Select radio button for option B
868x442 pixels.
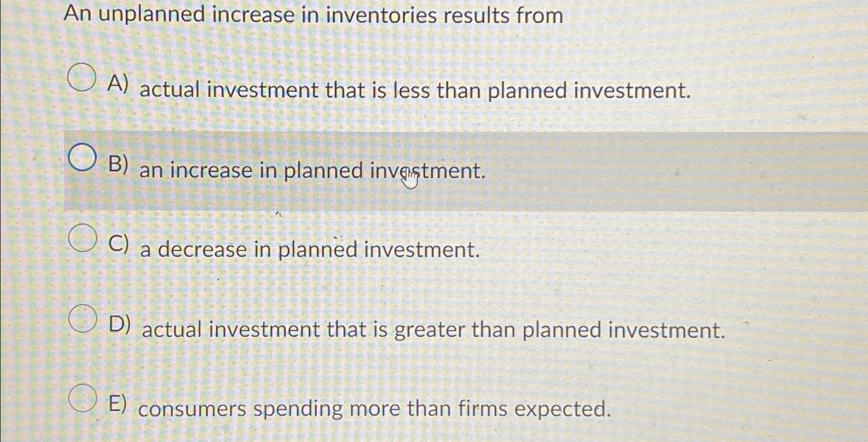(83, 158)
